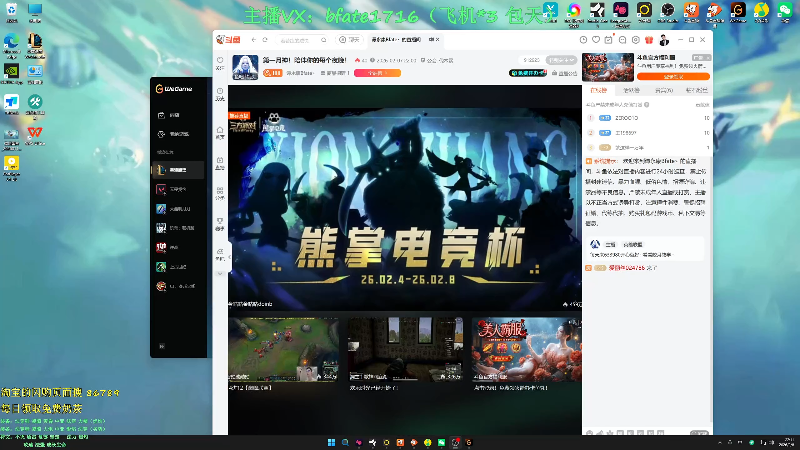Open the Douyu left sidebar home item
This screenshot has height=450, width=800.
(x=220, y=133)
